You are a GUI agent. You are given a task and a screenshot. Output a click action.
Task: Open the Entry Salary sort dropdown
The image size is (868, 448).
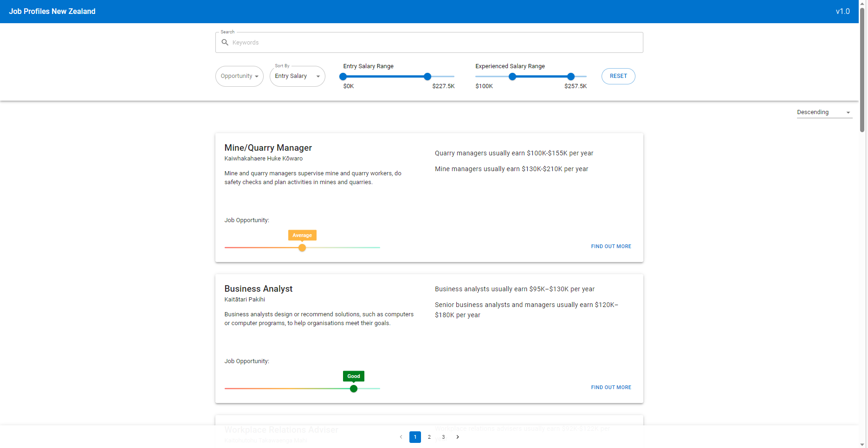297,76
